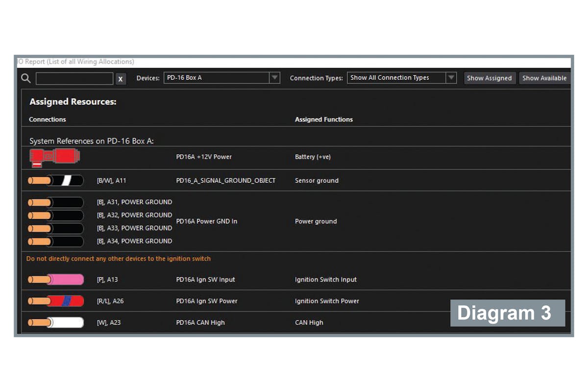This screenshot has width=588, height=392.
Task: Click the Assigned Functions column header
Action: pos(323,120)
